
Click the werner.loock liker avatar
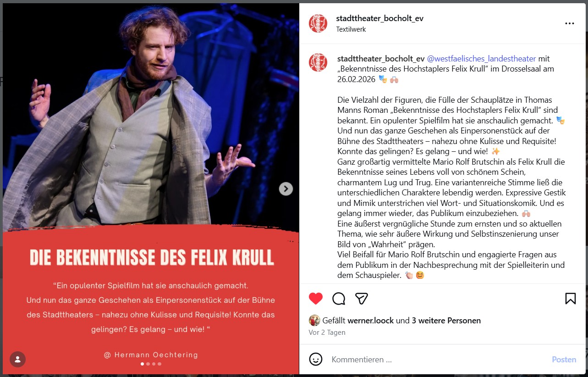[x=314, y=321]
